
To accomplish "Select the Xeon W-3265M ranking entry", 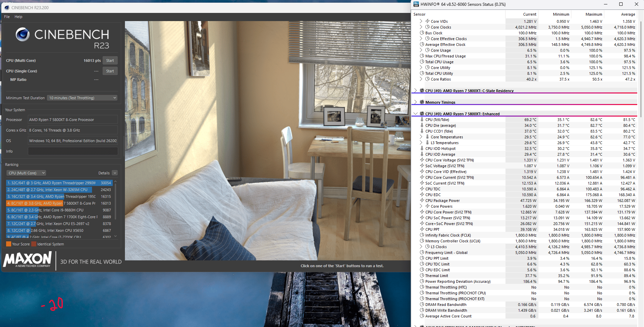I will 59,190.
